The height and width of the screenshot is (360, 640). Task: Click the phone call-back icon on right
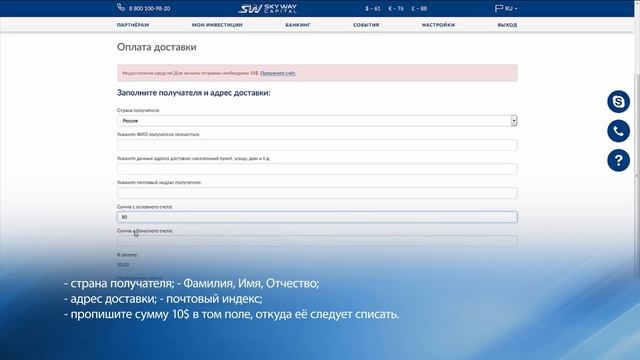pos(618,131)
